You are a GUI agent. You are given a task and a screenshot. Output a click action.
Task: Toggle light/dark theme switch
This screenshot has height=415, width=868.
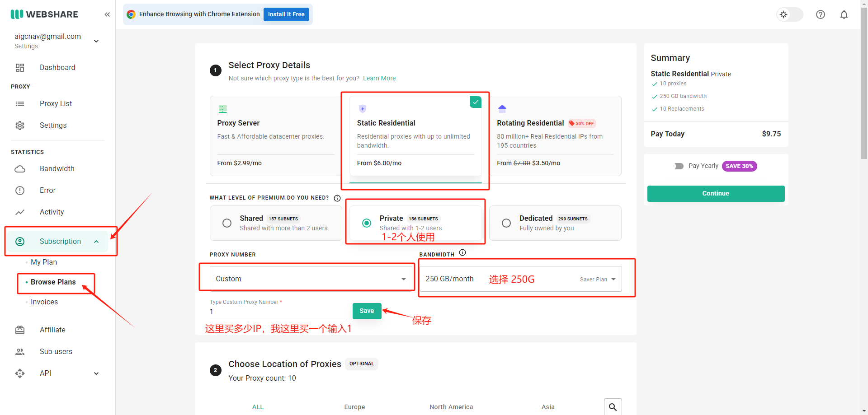[789, 14]
